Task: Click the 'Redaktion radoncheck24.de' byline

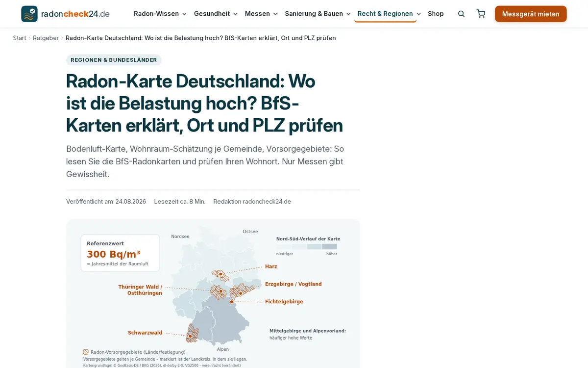Action: click(x=252, y=202)
